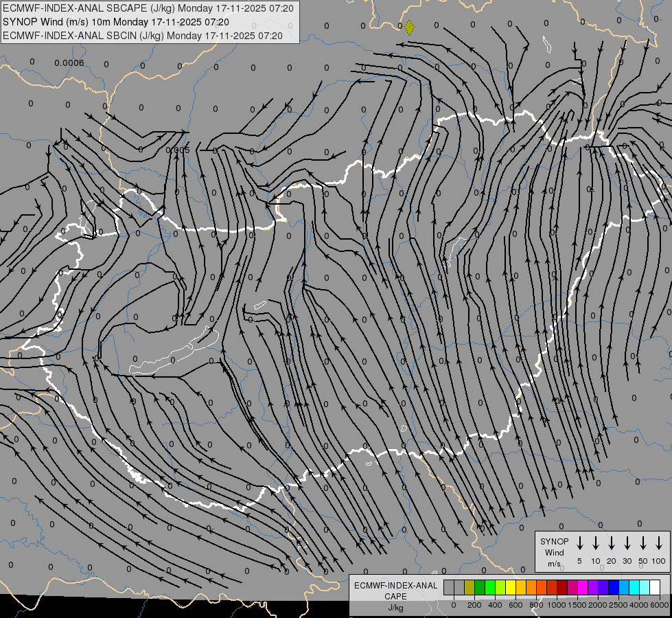Select the bright green CAPE legend swatch
Image resolution: width=672 pixels, height=618 pixels.
pyautogui.click(x=490, y=587)
